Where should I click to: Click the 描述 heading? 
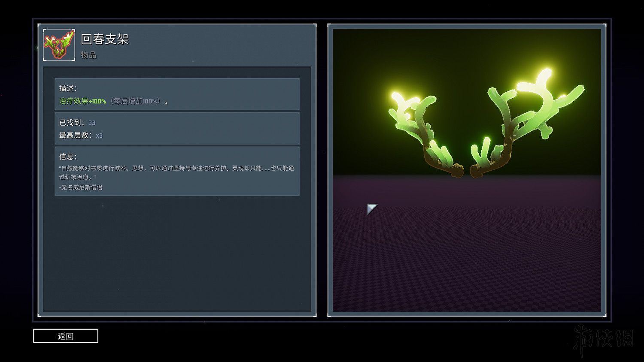(x=68, y=88)
